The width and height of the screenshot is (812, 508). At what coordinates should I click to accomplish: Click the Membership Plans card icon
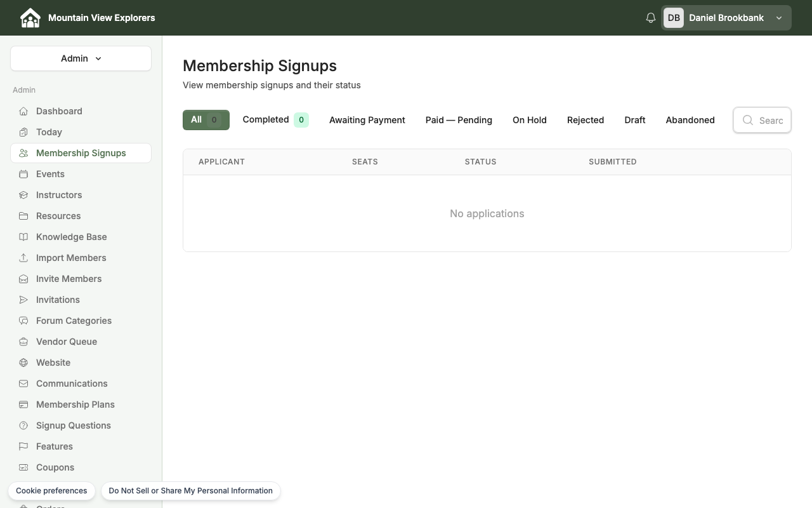23,404
